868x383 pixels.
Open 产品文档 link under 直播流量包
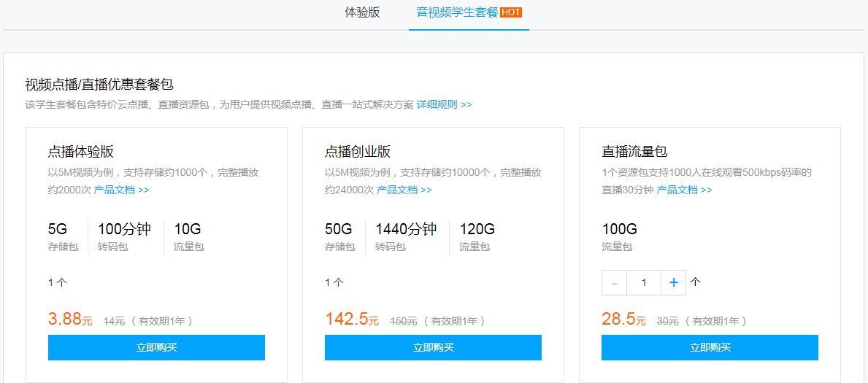pos(684,190)
